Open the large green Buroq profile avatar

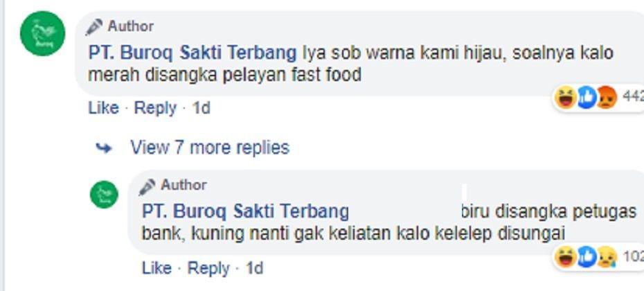(x=42, y=33)
